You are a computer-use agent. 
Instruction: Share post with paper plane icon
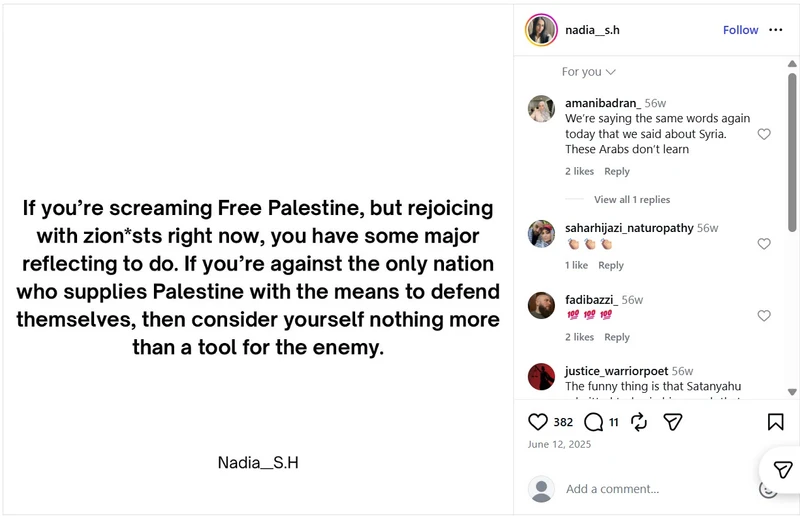(672, 422)
